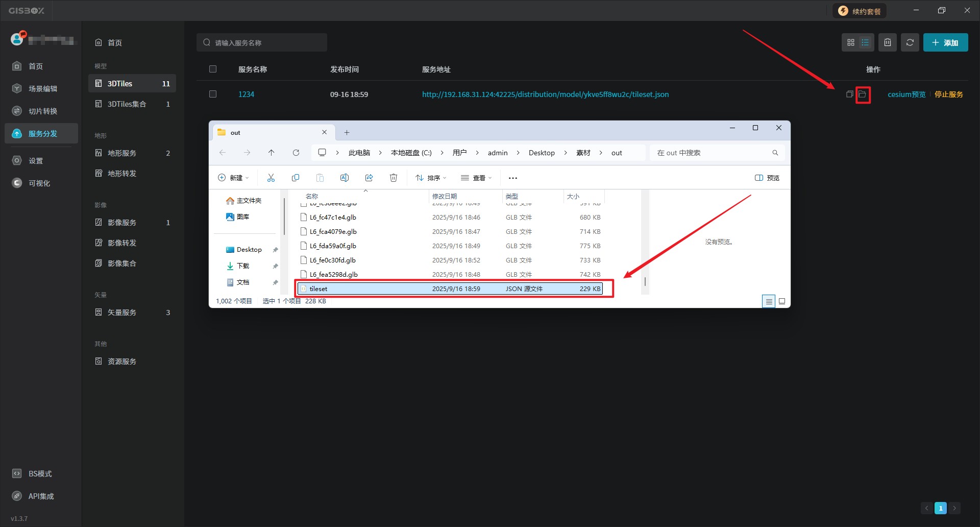Open 切片转换 in the left sidebar

[42, 111]
